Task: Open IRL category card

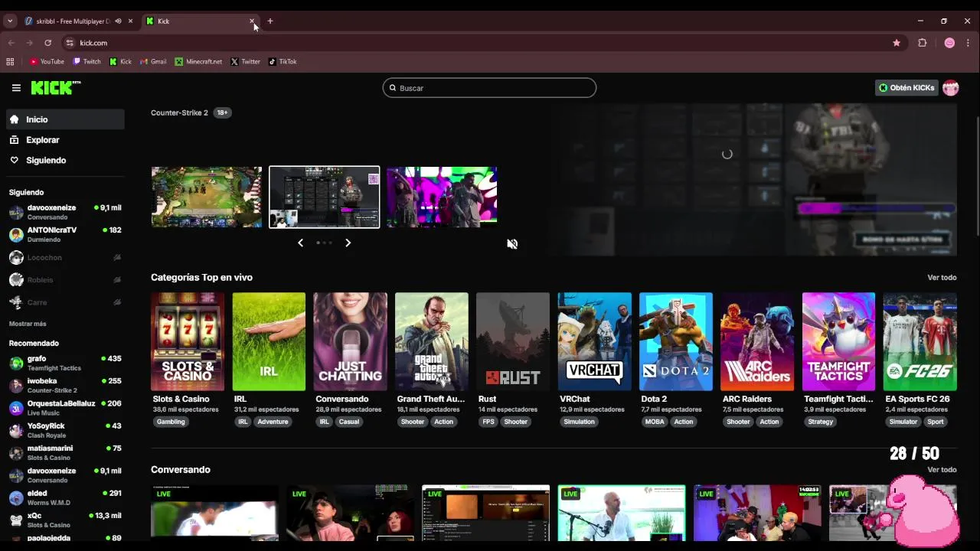Action: pyautogui.click(x=269, y=341)
